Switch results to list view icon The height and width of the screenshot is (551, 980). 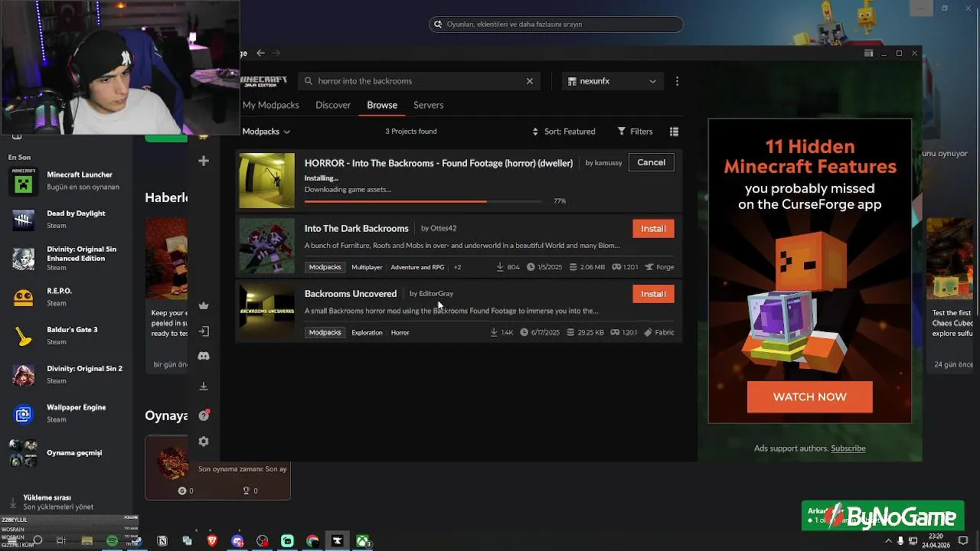tap(674, 132)
